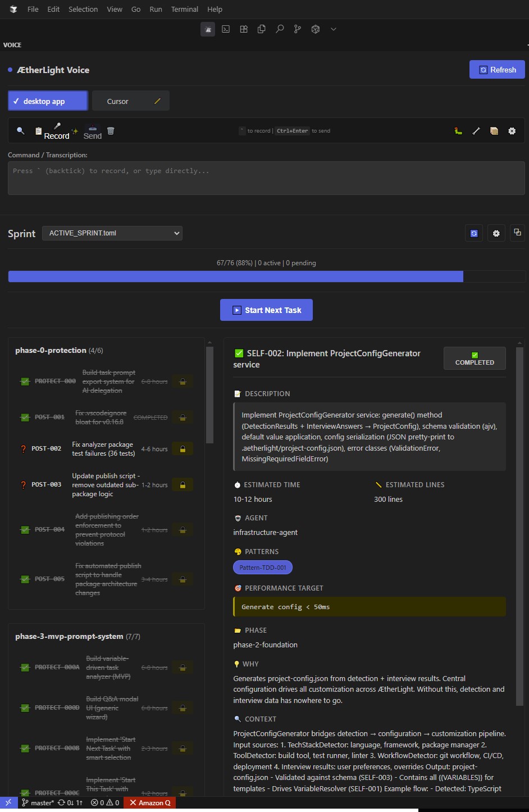Click the folder icon on the voice toolbar right
The height and width of the screenshot is (812, 529).
494,131
